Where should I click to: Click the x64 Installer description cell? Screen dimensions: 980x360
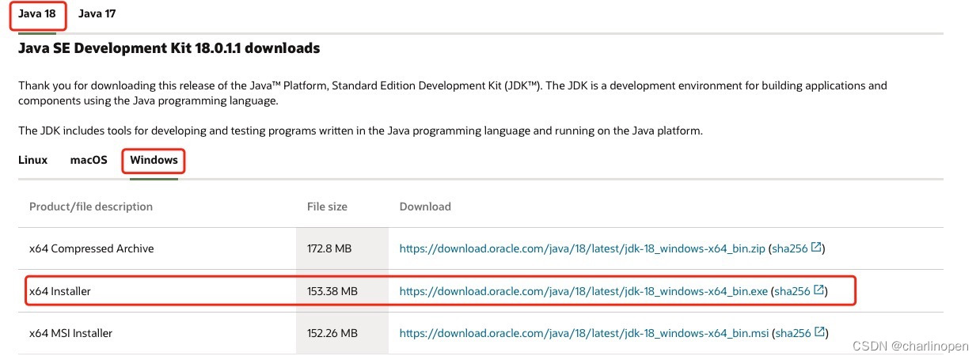point(60,291)
